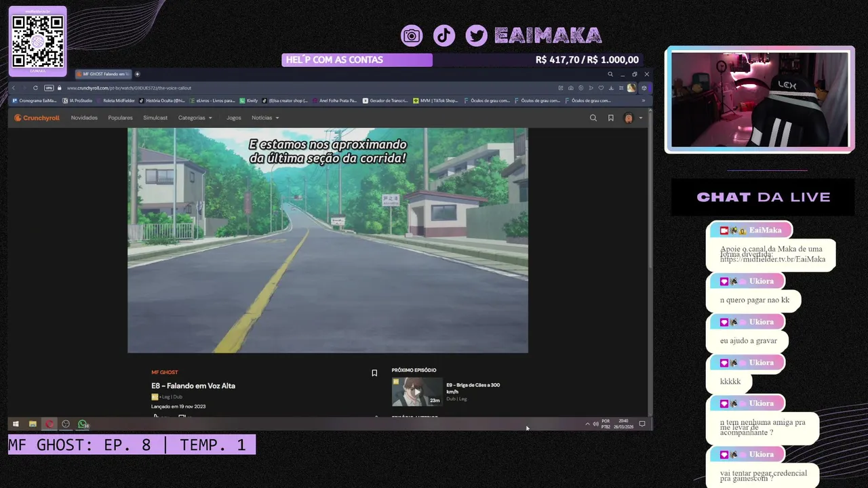
Task: Open OBS Studio from taskbar
Action: [x=66, y=424]
